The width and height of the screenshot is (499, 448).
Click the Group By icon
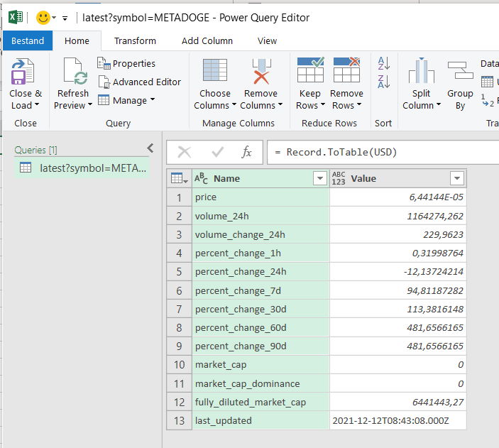coord(460,70)
